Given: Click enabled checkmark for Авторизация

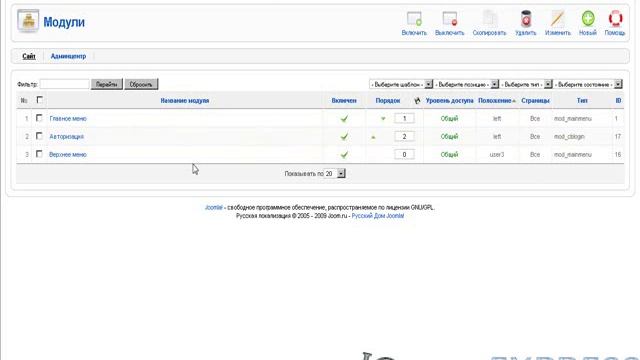Looking at the screenshot, I should (x=344, y=137).
